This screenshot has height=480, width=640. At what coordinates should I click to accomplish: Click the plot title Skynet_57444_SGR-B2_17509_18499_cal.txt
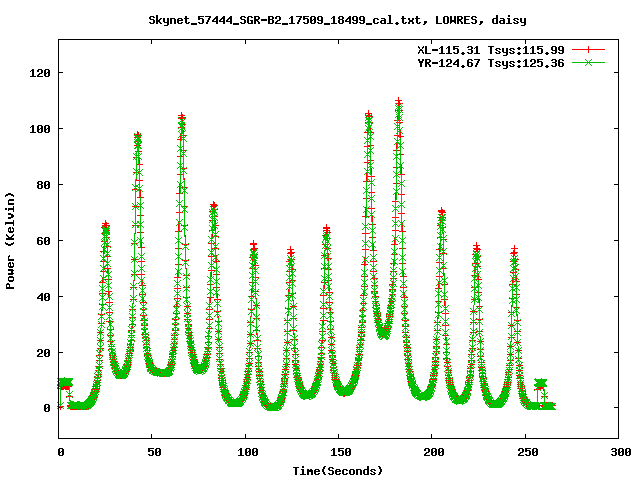285,20
